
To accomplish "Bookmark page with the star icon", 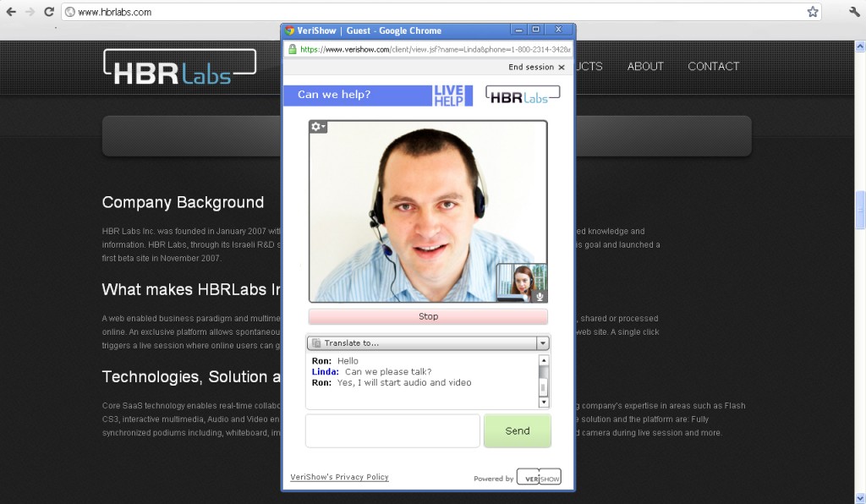I will tap(813, 12).
